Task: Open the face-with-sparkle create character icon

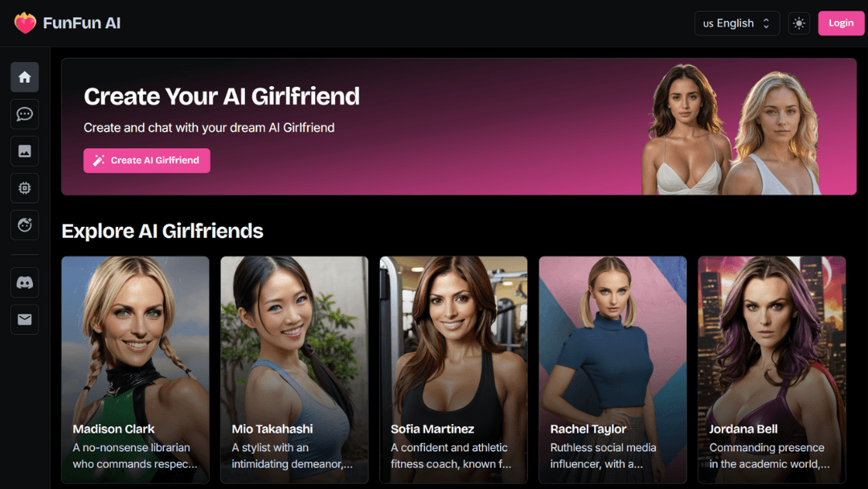Action: 24,225
